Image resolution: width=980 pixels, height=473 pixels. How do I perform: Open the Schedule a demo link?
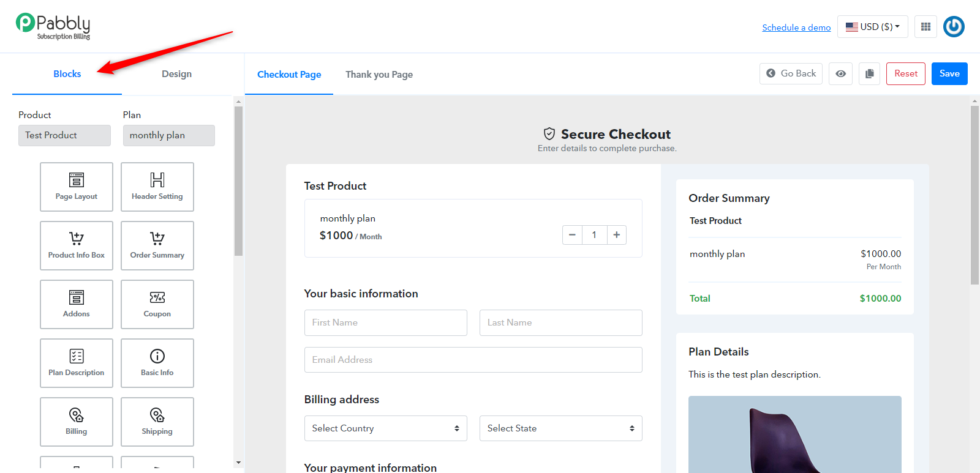coord(796,28)
